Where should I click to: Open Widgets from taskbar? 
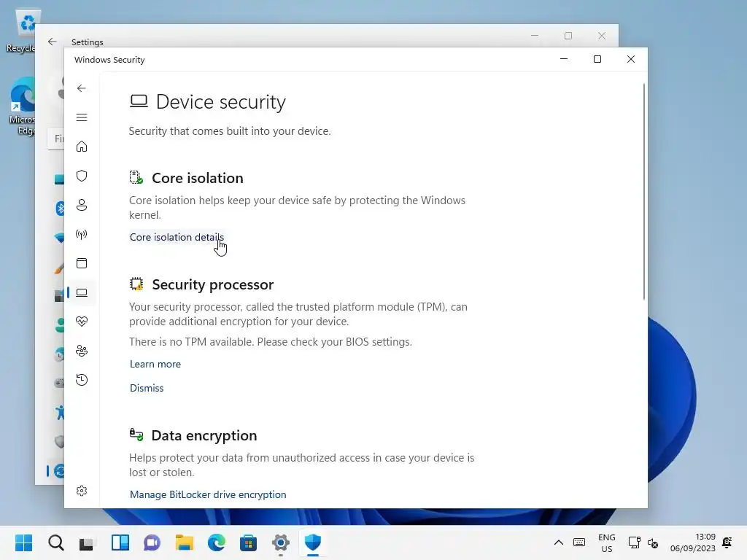coord(120,542)
